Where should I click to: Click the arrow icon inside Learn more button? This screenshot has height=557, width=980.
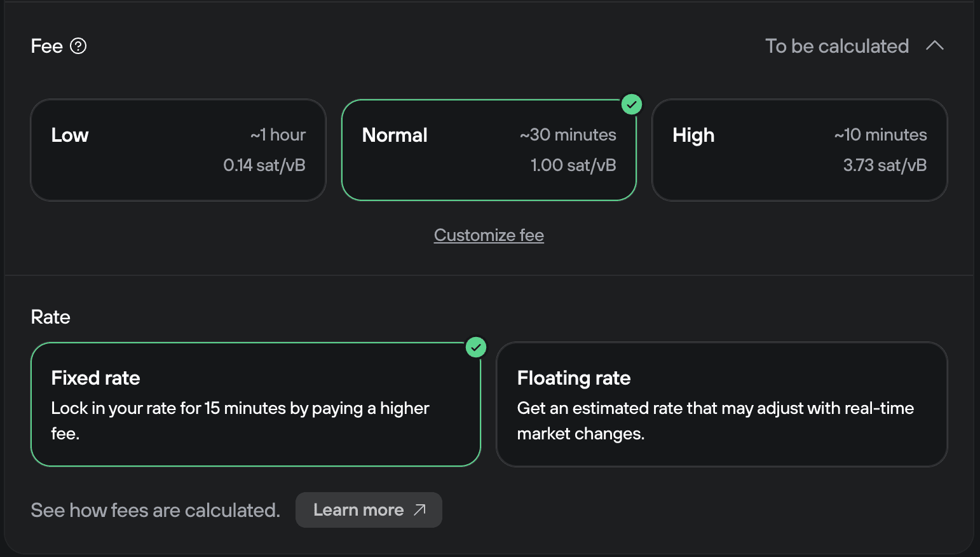pos(419,509)
